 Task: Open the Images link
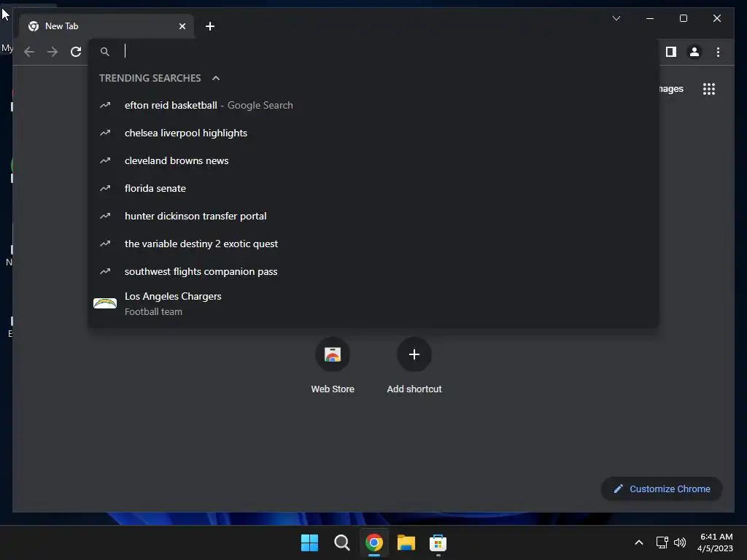pos(671,88)
